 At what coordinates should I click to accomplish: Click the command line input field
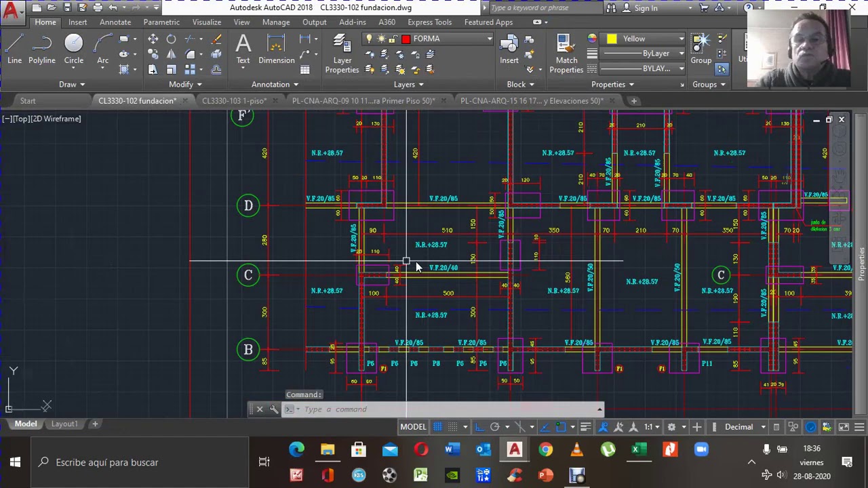tap(448, 409)
